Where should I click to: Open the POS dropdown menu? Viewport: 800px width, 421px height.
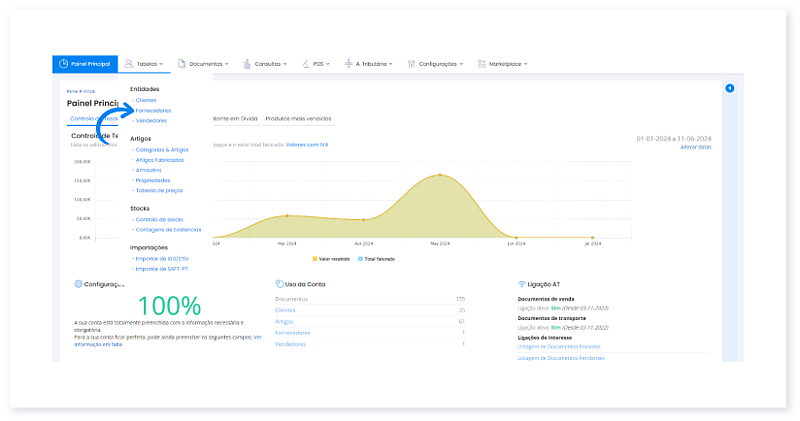coord(319,64)
